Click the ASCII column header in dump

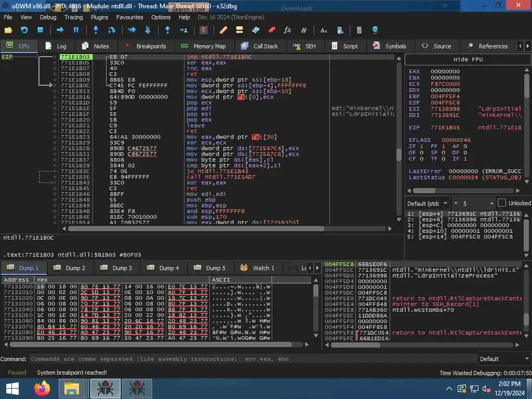coord(241,280)
